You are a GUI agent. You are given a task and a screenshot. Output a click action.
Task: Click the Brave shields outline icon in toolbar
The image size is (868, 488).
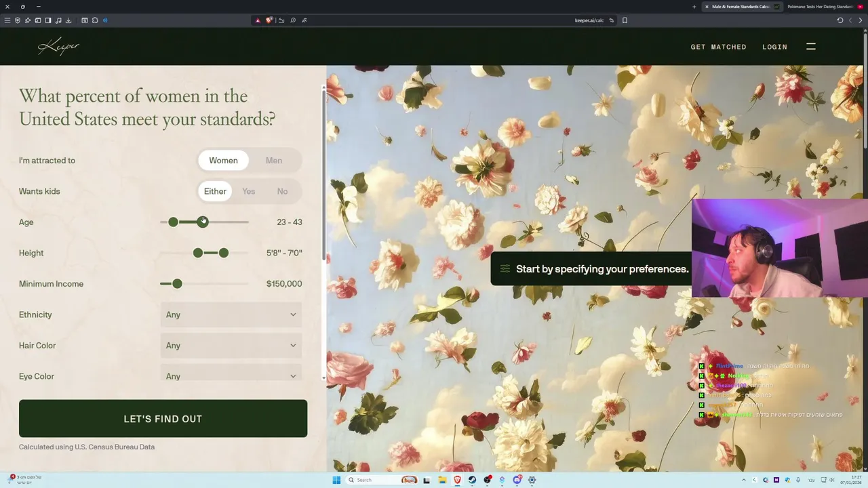18,20
